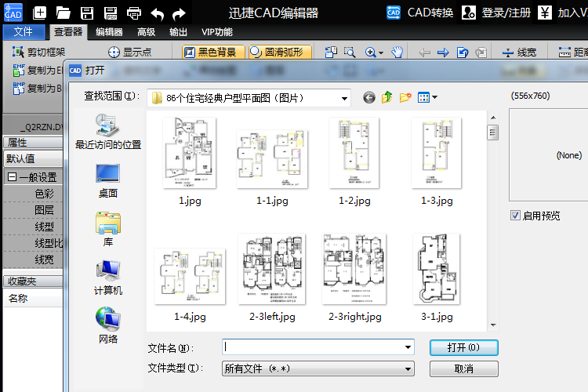
Task: Click the 打开 open button
Action: point(464,347)
